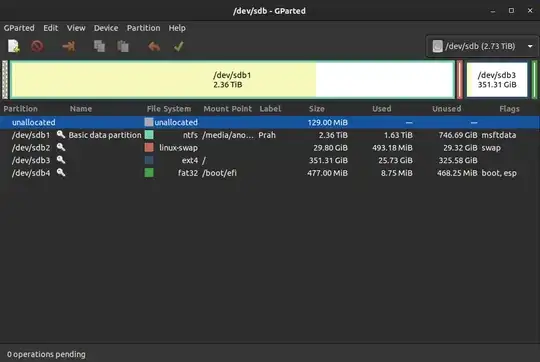The height and width of the screenshot is (362, 540).
Task: Click the key icon for /dev/sdb4
Action: point(61,172)
